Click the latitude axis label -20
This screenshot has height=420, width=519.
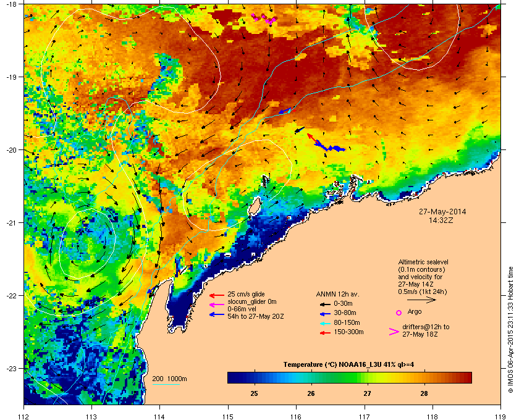coord(11,150)
